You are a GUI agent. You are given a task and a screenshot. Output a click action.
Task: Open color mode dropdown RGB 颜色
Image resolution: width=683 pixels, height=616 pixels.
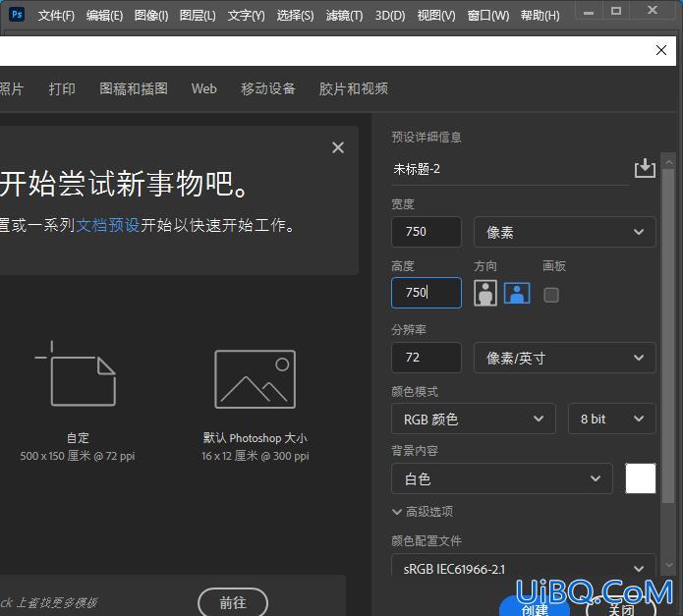pos(473,419)
